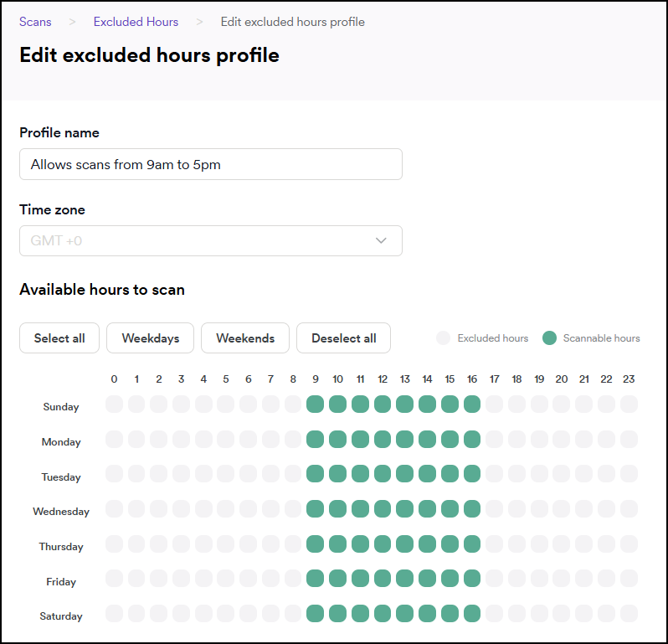Toggle Friday hour 22 slot
Image resolution: width=668 pixels, height=644 pixels.
606,579
